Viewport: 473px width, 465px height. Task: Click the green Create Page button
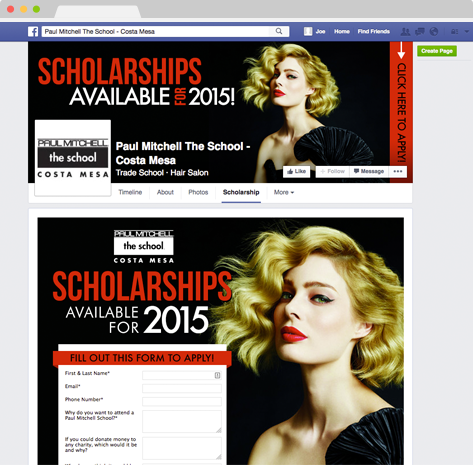pos(437,51)
